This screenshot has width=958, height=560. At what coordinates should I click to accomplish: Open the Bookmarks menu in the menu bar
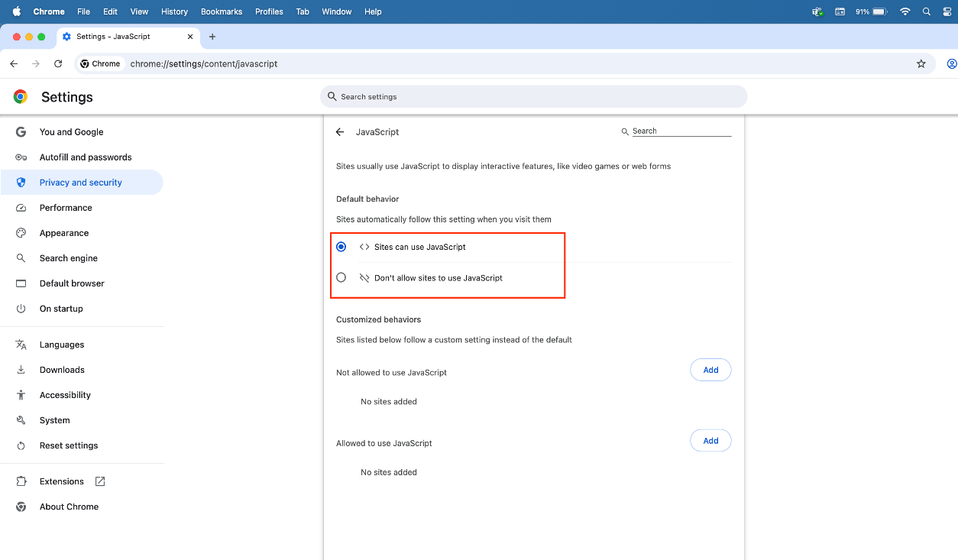click(x=222, y=11)
